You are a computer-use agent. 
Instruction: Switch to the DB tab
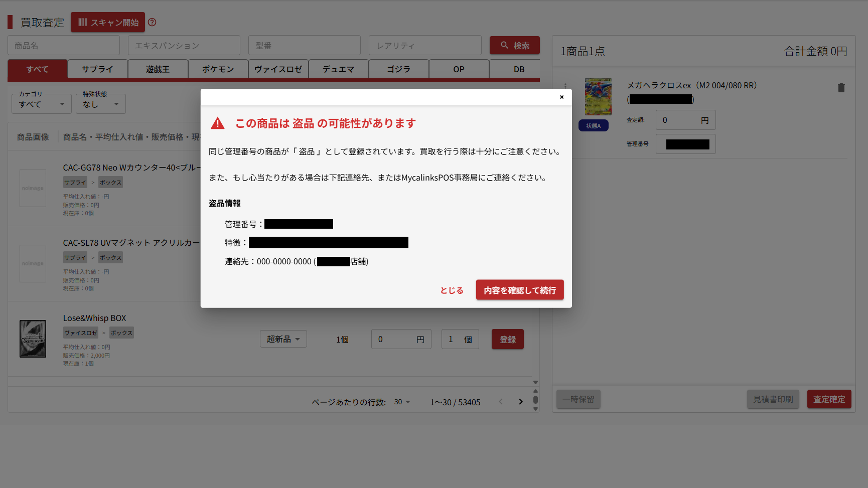(515, 69)
